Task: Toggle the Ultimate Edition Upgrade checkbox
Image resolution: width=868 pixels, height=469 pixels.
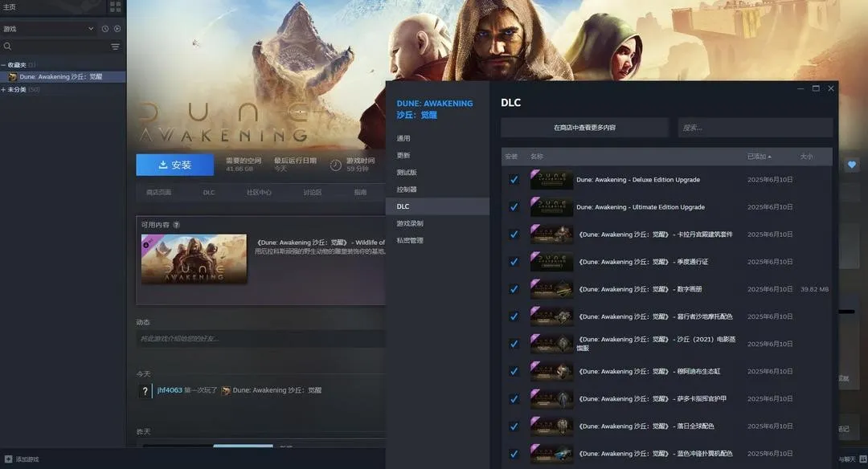Action: point(514,207)
